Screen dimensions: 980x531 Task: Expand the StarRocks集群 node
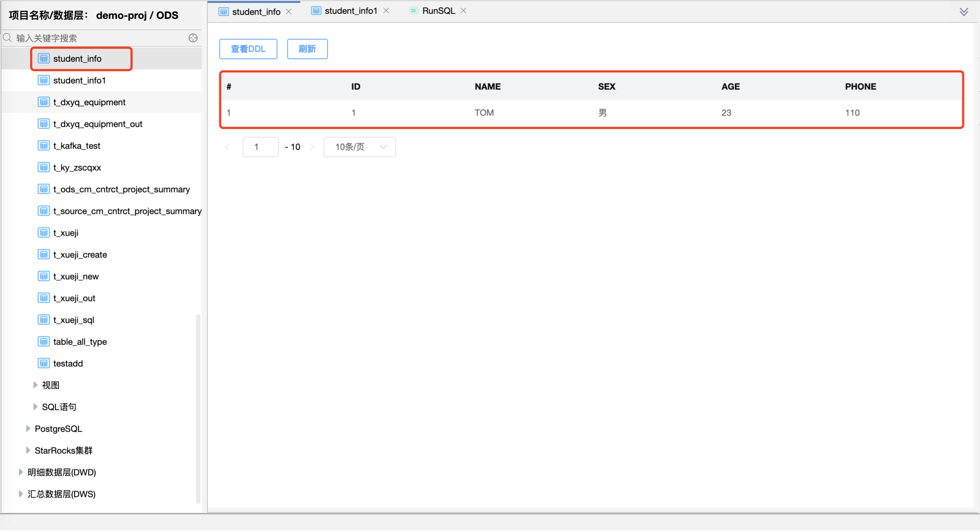click(28, 450)
